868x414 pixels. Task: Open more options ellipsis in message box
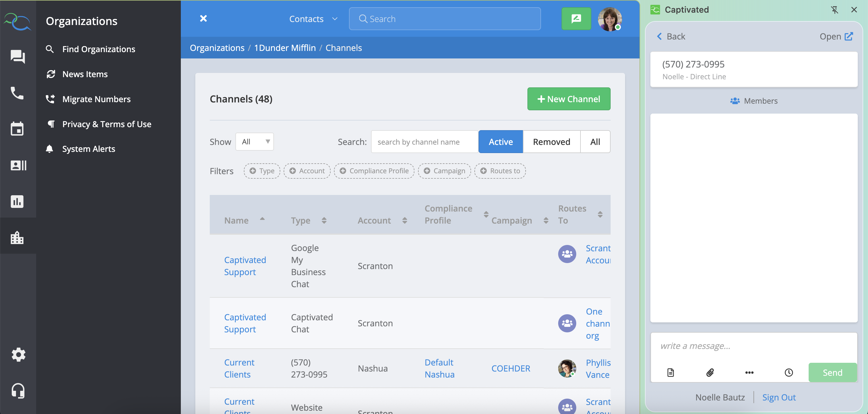(x=749, y=372)
